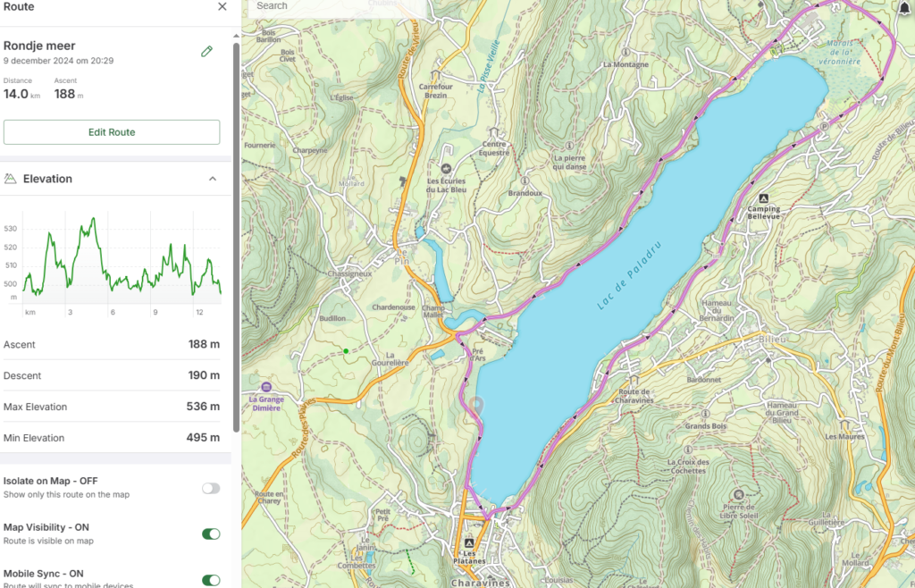Enable Isolate on Map toggle
Viewport: 915px width, 588px height.
[x=211, y=488]
